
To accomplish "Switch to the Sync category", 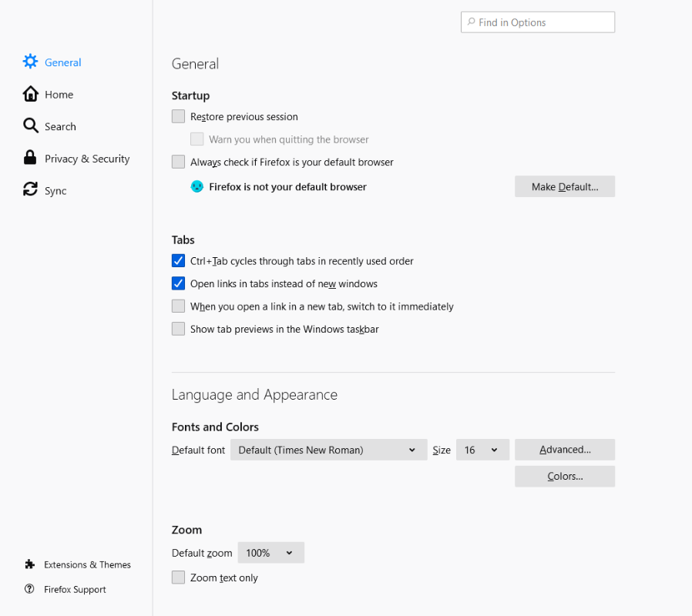I will pos(55,191).
